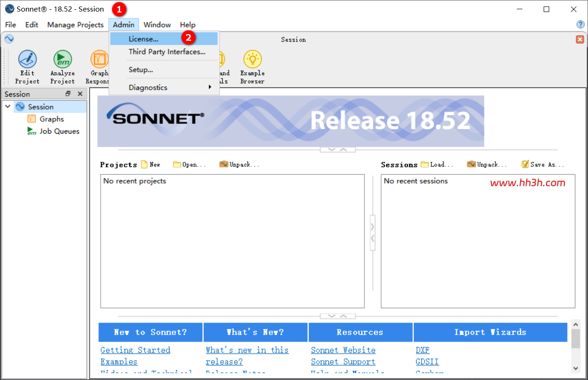Collapse the banner using splitter arrows
The image size is (588, 380).
[338, 149]
